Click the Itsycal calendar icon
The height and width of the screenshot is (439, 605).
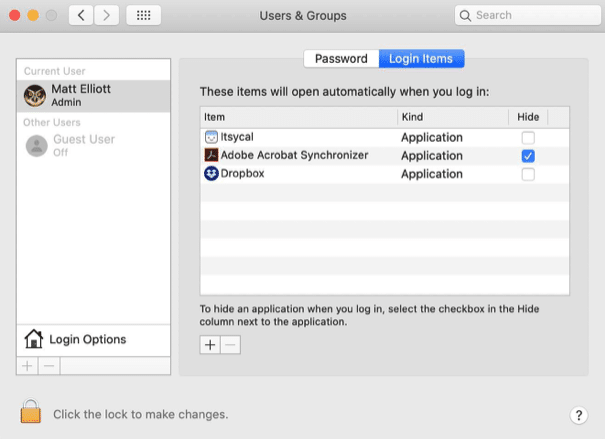pyautogui.click(x=211, y=137)
